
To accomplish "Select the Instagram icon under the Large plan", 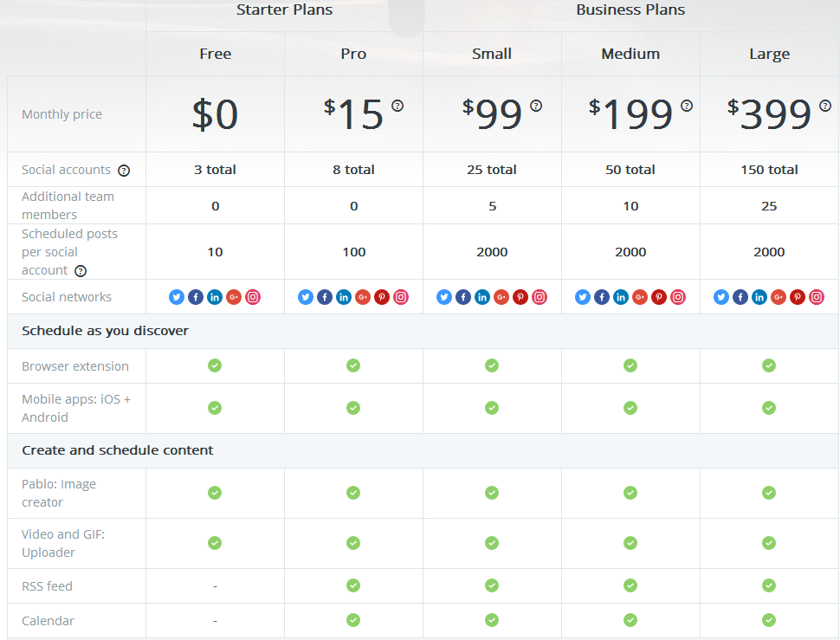I will 817,297.
